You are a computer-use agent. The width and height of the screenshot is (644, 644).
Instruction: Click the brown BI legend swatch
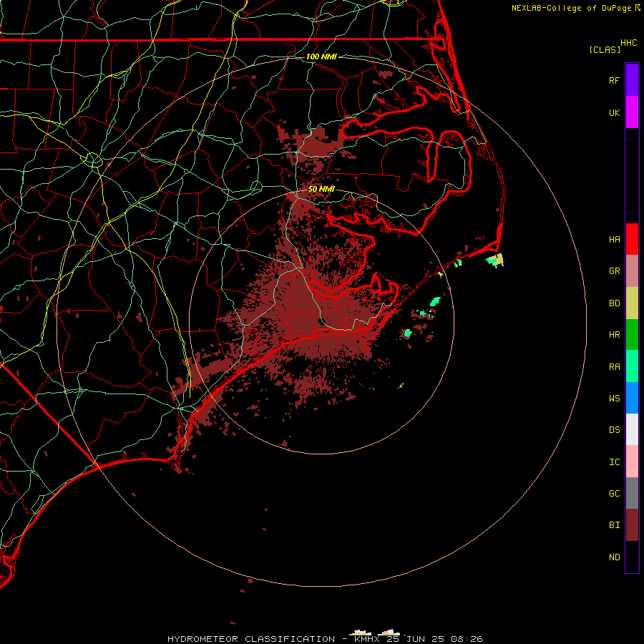click(x=632, y=525)
